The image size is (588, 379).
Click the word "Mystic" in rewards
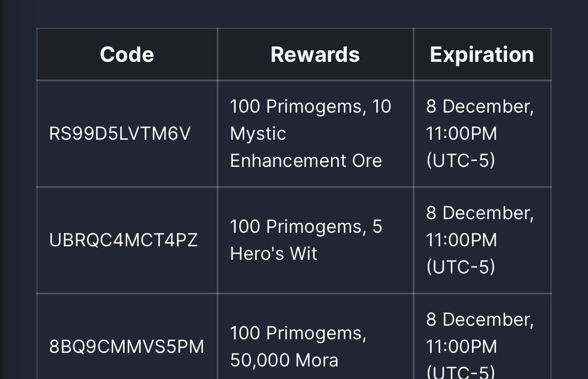pyautogui.click(x=258, y=134)
